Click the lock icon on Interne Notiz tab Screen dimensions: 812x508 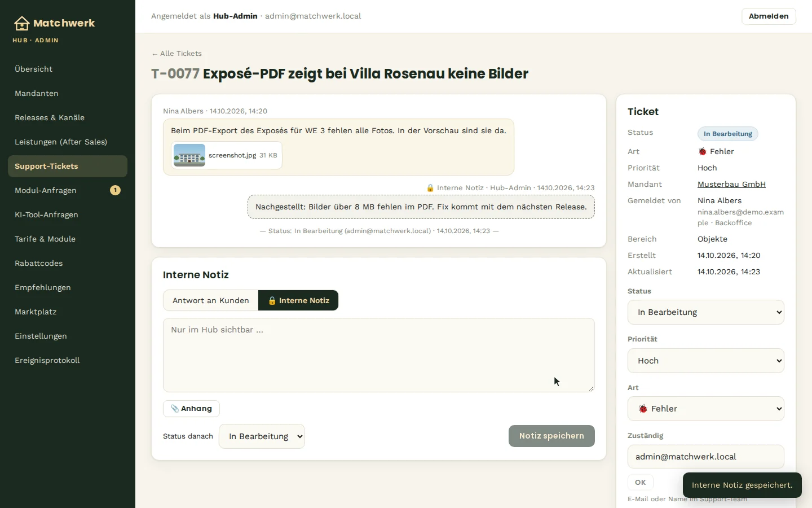[272, 301]
